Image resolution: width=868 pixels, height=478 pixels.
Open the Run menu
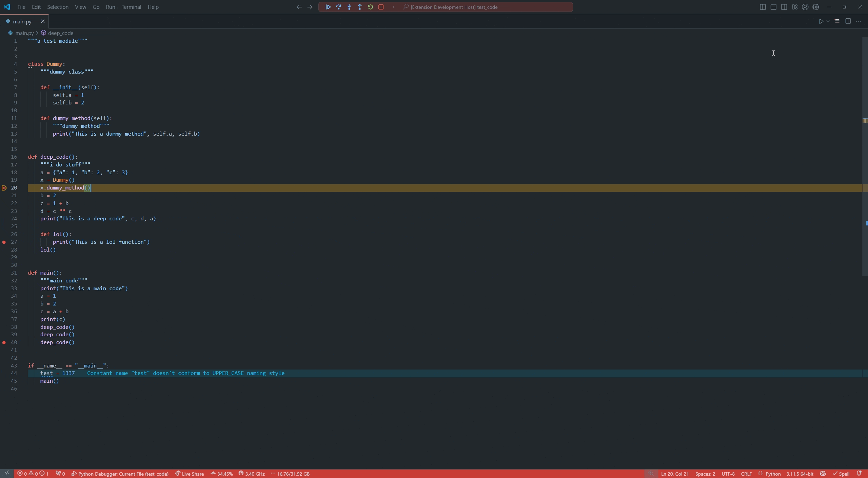tap(110, 7)
